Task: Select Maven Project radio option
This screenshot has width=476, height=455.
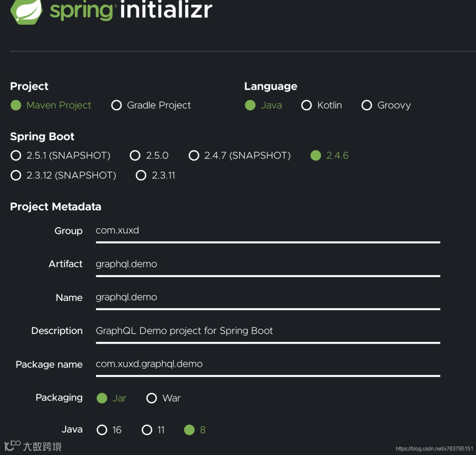Action: coord(16,105)
